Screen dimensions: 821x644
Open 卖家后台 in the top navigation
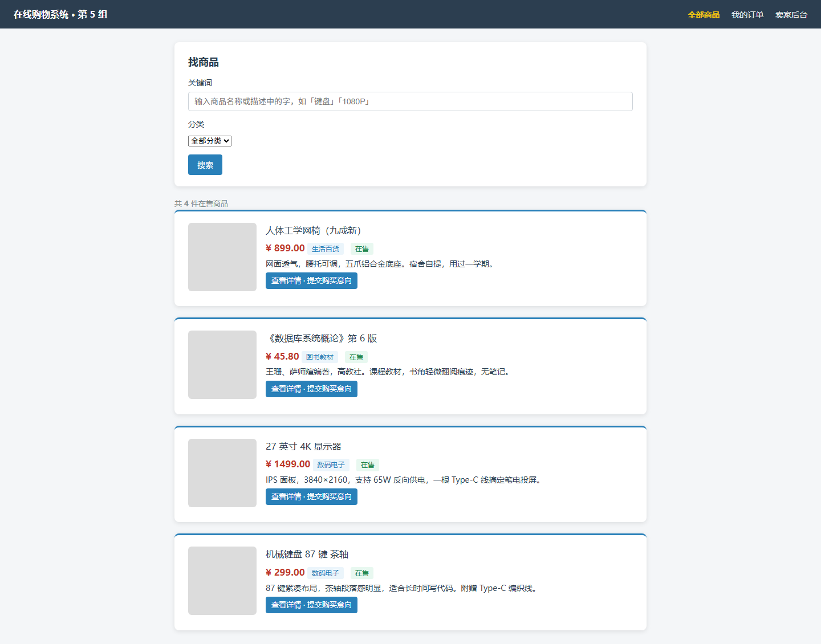[791, 15]
